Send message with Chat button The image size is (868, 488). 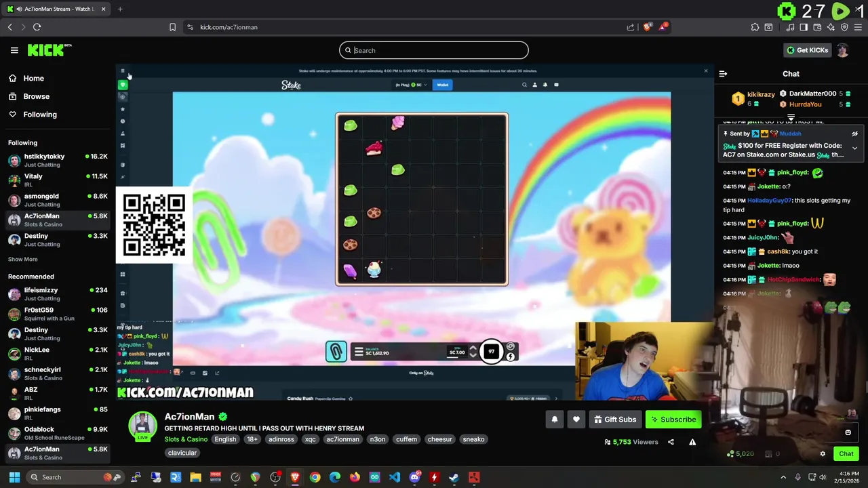(x=846, y=454)
